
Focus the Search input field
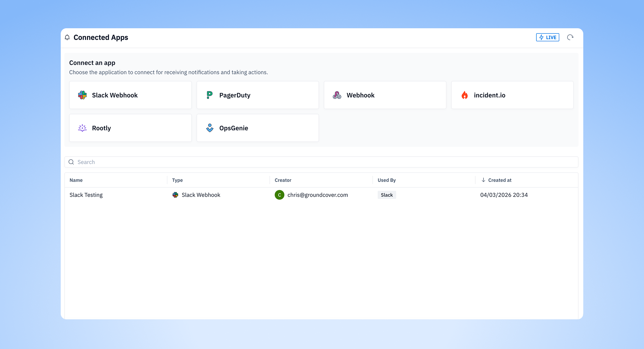(x=321, y=162)
